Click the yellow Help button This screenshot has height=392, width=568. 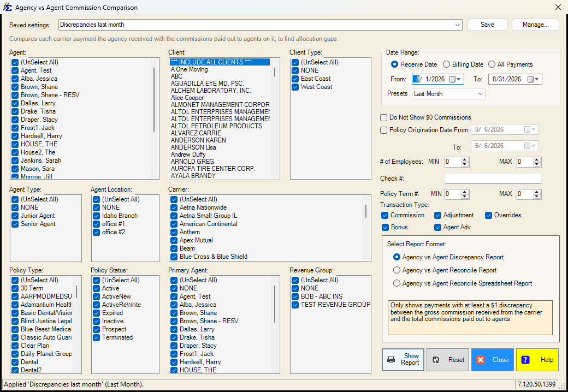537,359
